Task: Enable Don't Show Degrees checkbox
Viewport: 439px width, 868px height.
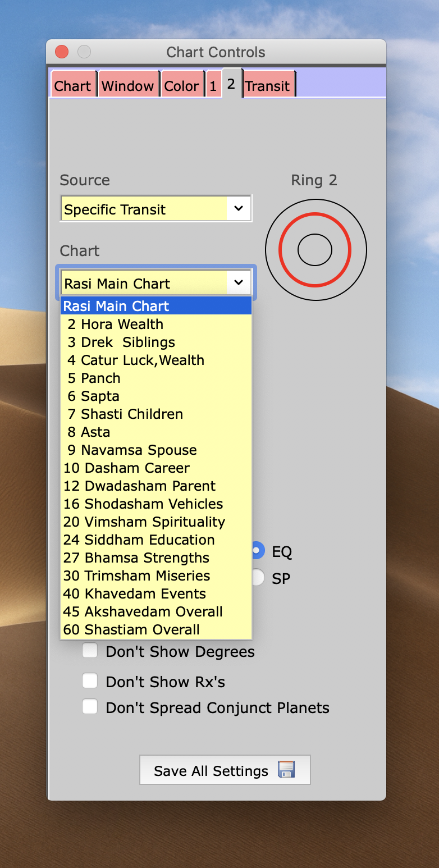Action: coord(90,651)
